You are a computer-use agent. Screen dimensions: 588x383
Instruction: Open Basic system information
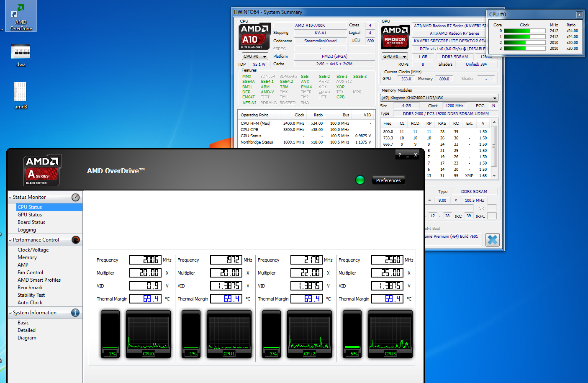[x=23, y=323]
